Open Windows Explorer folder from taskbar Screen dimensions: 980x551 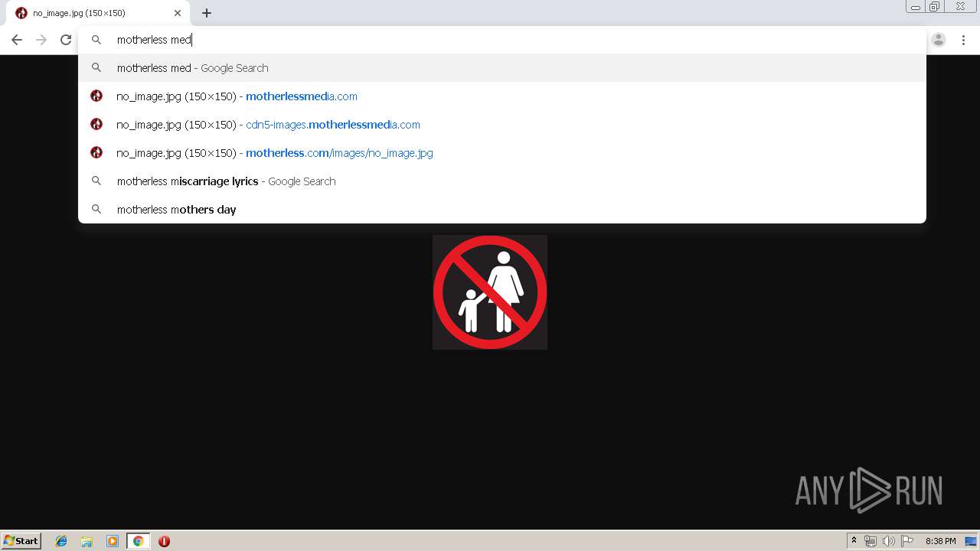(x=87, y=541)
